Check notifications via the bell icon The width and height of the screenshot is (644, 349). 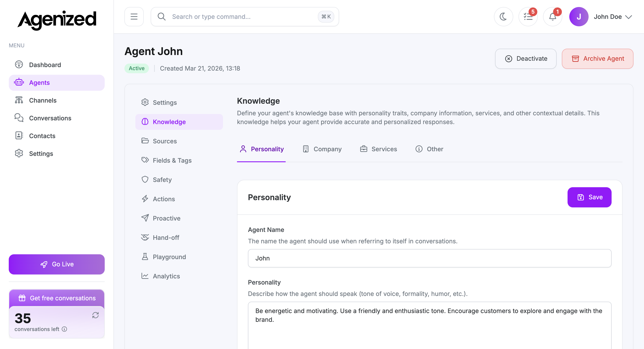(x=552, y=16)
